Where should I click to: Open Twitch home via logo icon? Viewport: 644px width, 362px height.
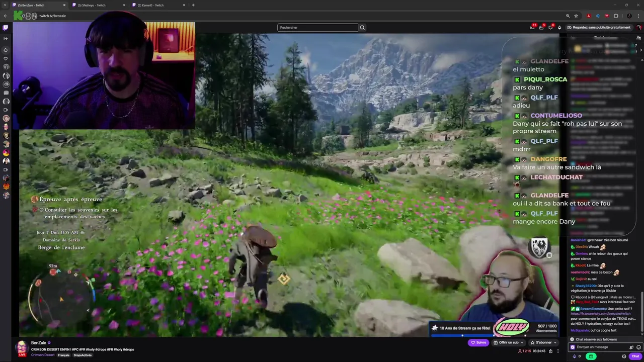coord(6,28)
